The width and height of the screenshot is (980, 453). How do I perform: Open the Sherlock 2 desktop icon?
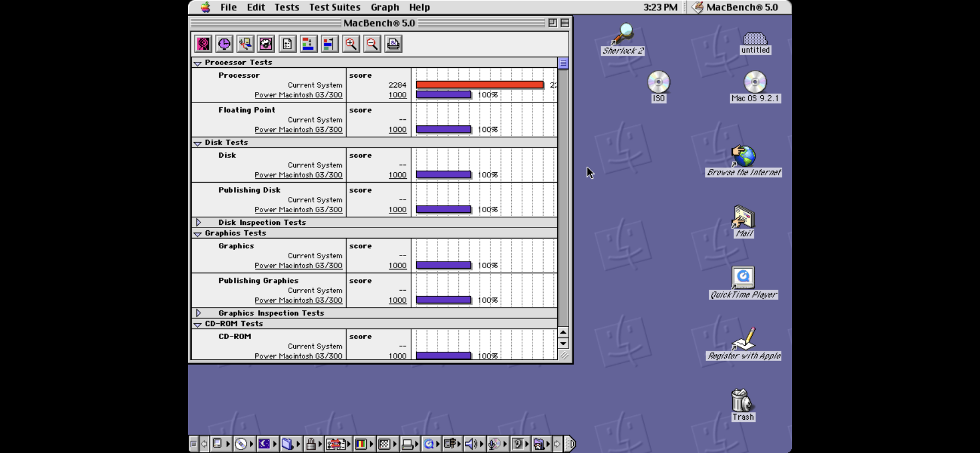point(623,39)
